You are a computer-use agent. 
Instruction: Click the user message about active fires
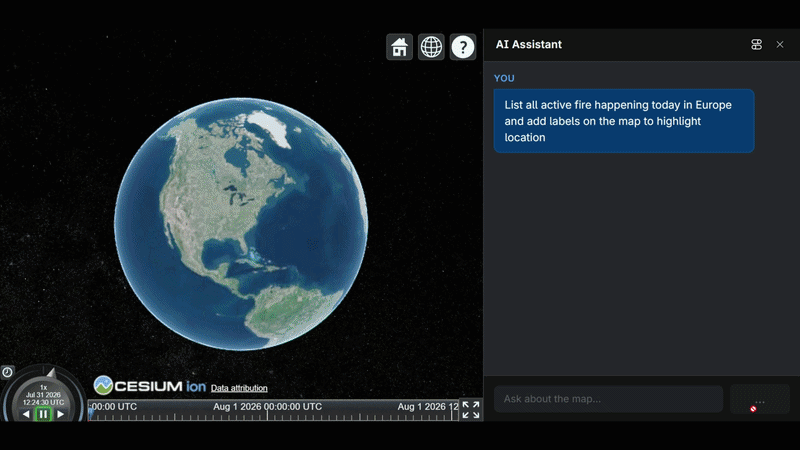pos(623,121)
